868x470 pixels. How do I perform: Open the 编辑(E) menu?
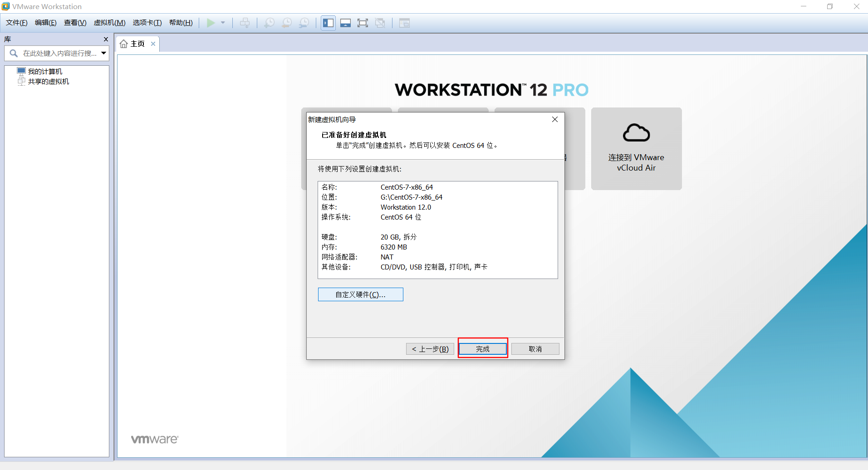click(46, 23)
